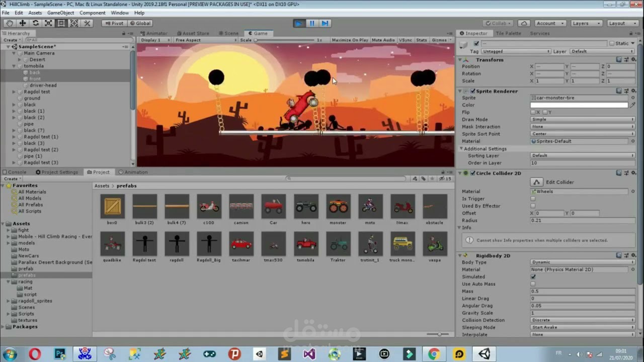The image size is (644, 362).
Task: Select the Rotate tool in toolbar
Action: coord(35,23)
